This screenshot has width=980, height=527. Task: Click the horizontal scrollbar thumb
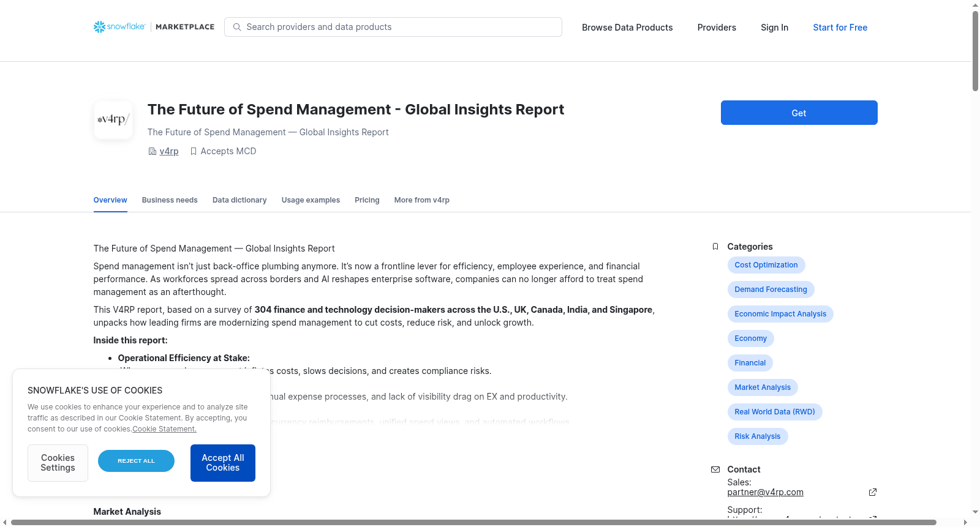[x=473, y=523]
